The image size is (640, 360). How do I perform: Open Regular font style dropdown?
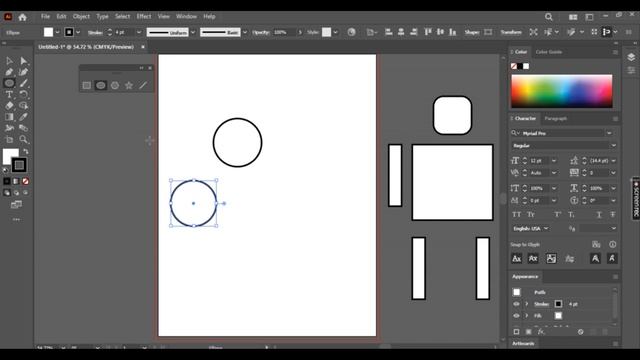(613, 146)
